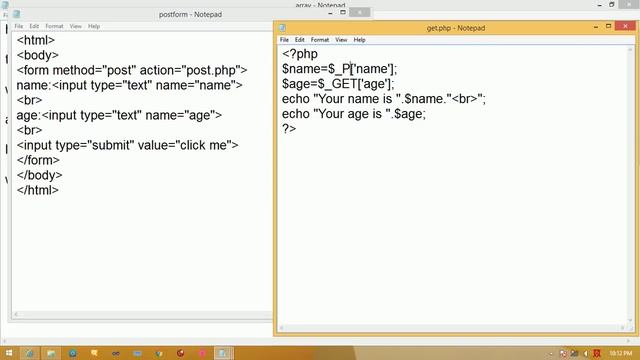Viewport: 640px width, 360px height.
Task: Click the volume speaker tray icon
Action: [586, 353]
